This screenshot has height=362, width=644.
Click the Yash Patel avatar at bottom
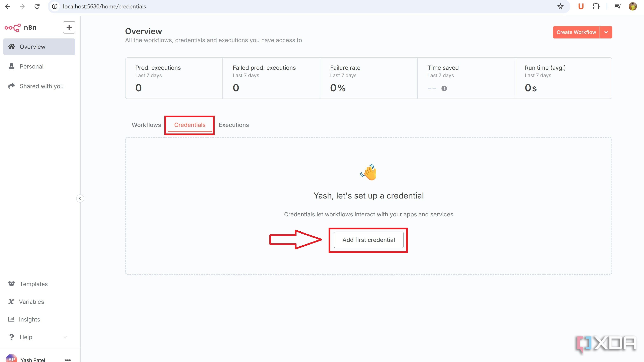point(11,359)
